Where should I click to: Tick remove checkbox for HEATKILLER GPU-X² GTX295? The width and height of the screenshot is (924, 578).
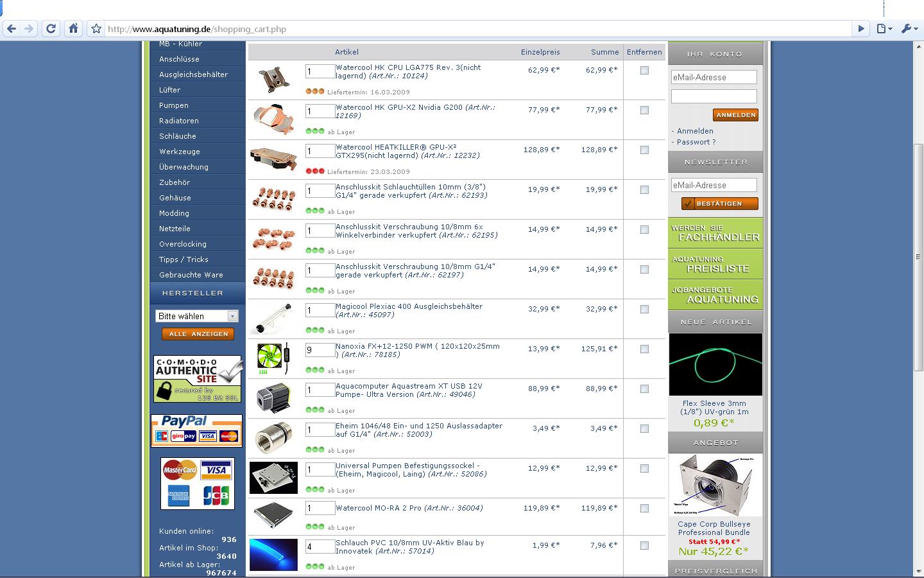644,150
